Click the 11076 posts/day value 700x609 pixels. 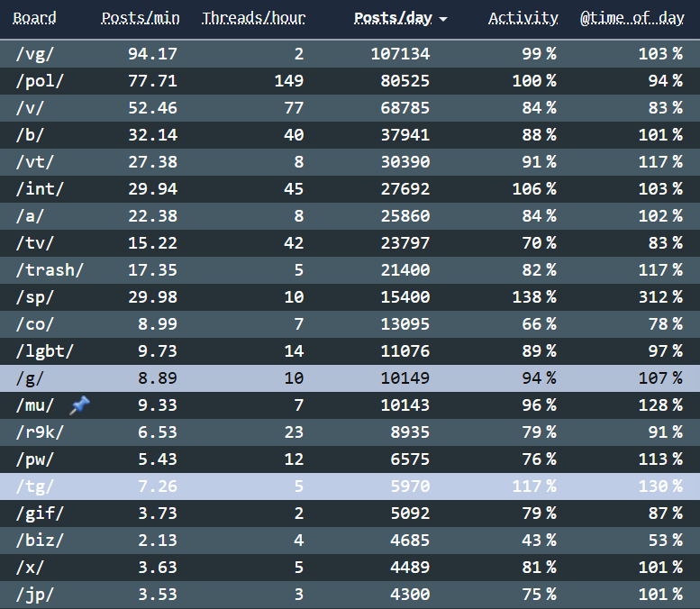click(405, 351)
